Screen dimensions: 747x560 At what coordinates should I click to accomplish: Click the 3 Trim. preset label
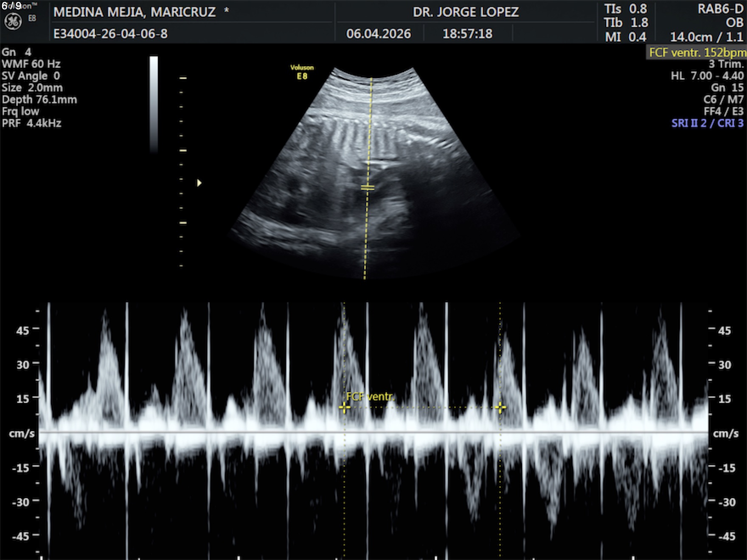[x=726, y=64]
